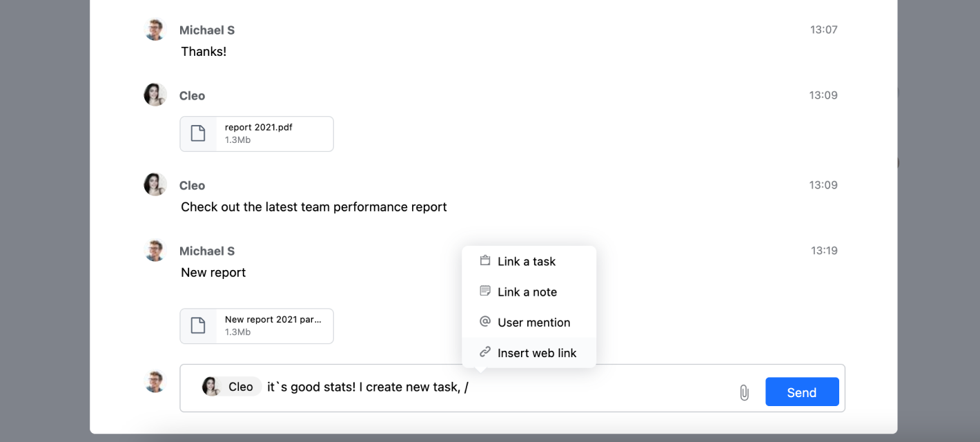Click the Michael S name above New report
This screenshot has width=980, height=442.
(x=207, y=251)
